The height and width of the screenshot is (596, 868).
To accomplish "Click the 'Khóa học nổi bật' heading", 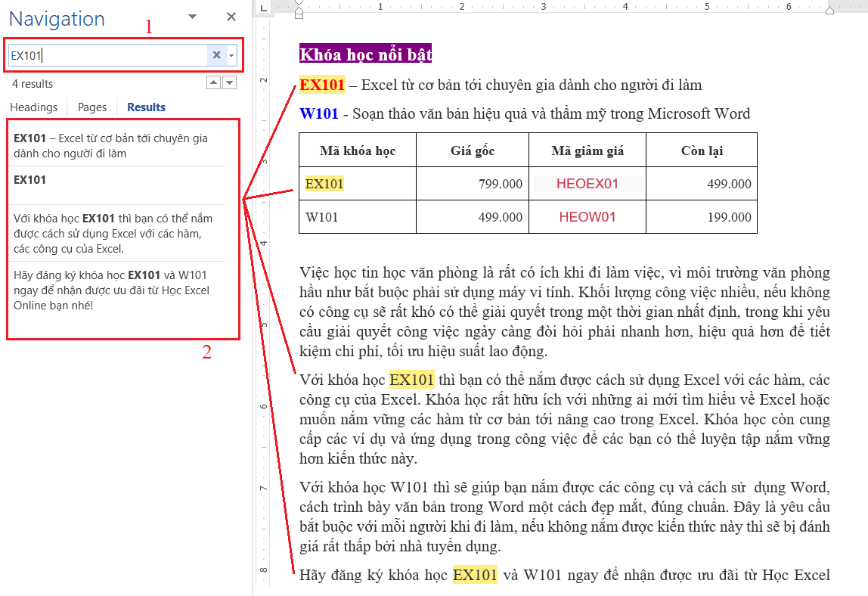I will pos(365,54).
